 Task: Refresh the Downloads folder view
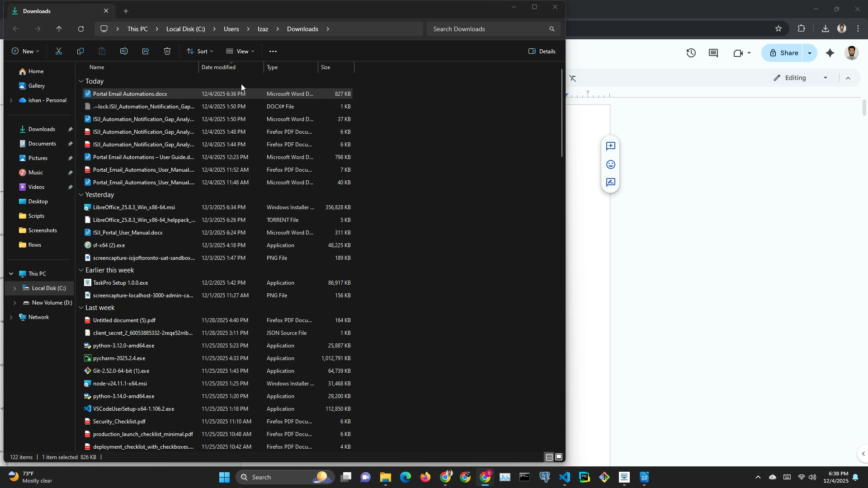click(81, 29)
